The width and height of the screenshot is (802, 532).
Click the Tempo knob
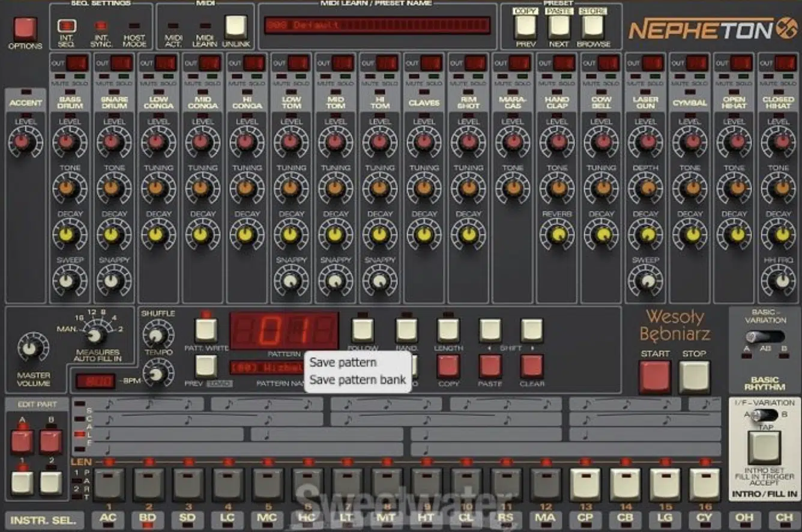(x=157, y=375)
